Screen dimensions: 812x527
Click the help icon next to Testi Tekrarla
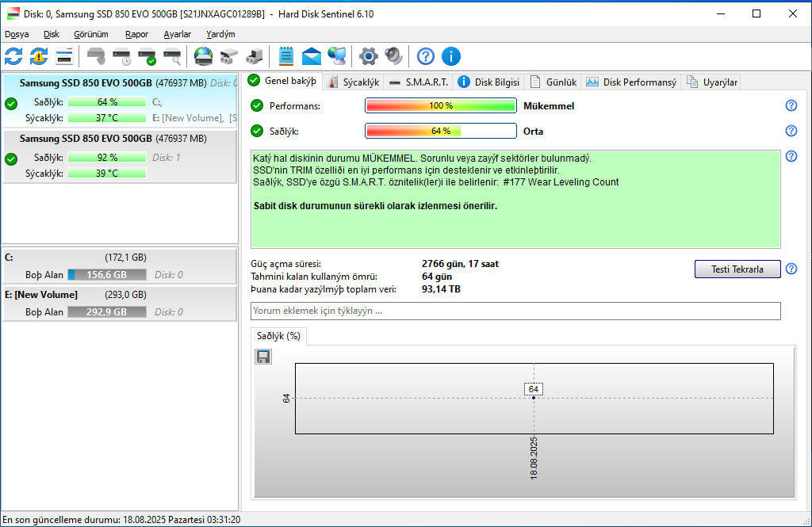click(x=791, y=269)
